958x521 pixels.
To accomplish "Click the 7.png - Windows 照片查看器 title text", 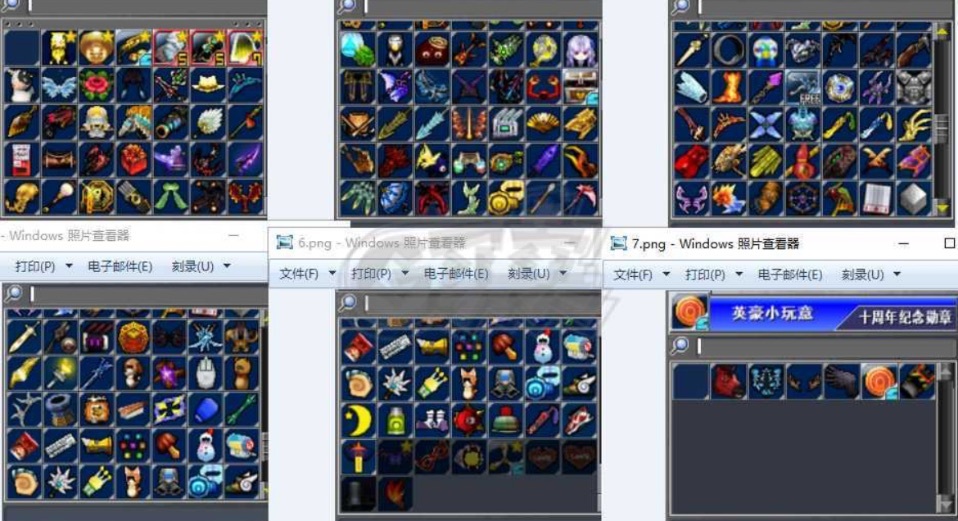I will coord(715,244).
